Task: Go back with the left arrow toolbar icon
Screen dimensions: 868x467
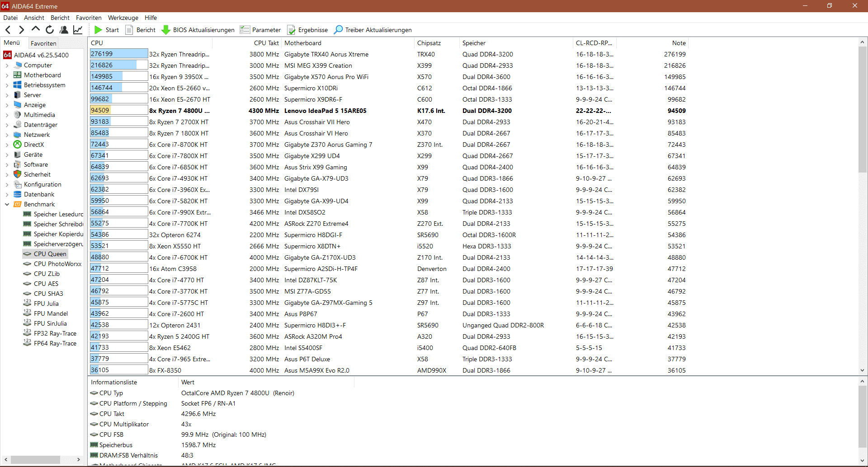Action: tap(8, 30)
